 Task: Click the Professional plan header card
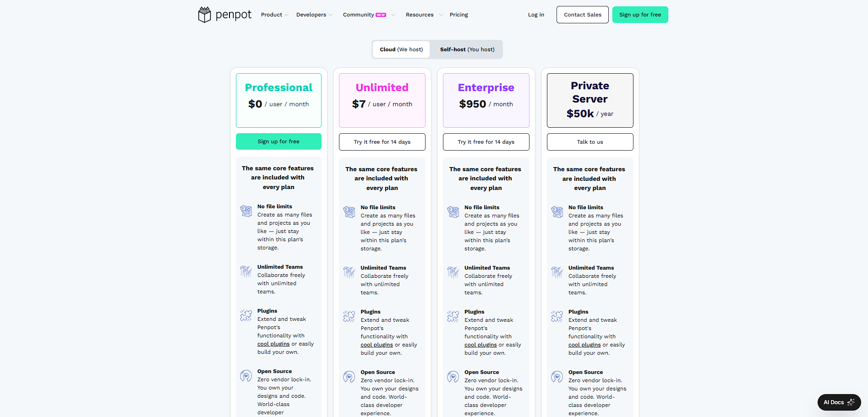click(278, 100)
